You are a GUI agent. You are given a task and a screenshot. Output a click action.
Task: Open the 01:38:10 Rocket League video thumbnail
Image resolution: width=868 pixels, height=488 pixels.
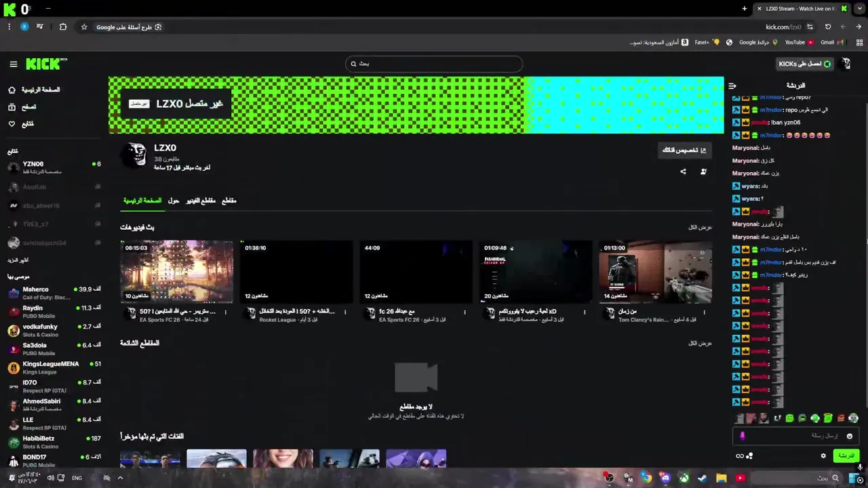(296, 272)
